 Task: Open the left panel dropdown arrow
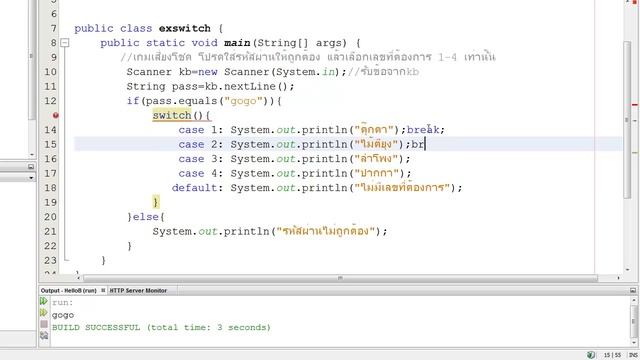click(x=31, y=178)
